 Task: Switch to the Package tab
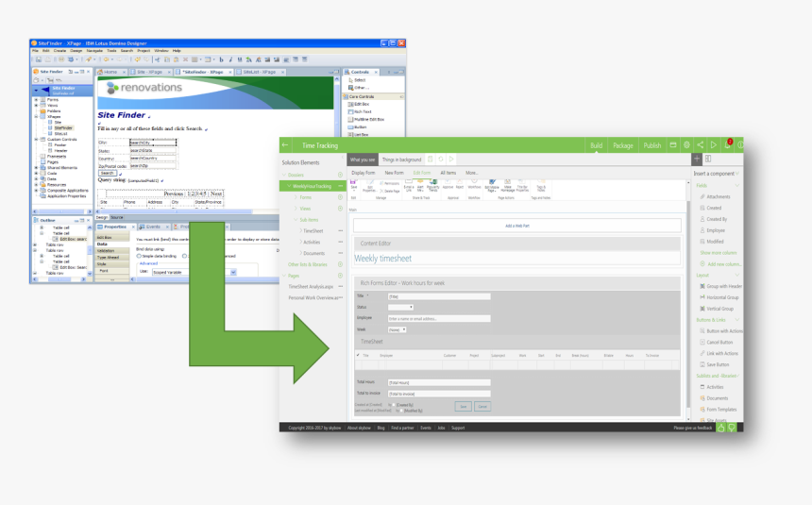click(622, 145)
